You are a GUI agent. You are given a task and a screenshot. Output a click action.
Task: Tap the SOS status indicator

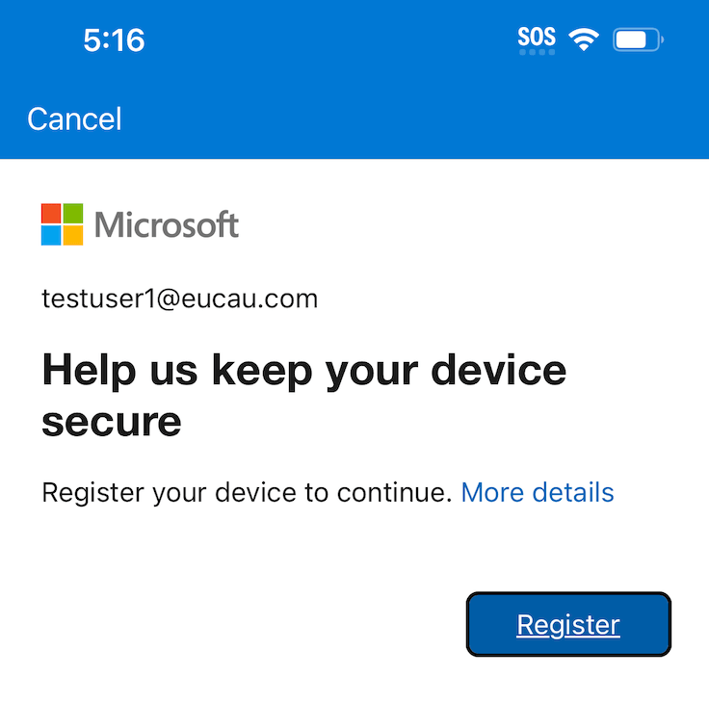tap(537, 37)
